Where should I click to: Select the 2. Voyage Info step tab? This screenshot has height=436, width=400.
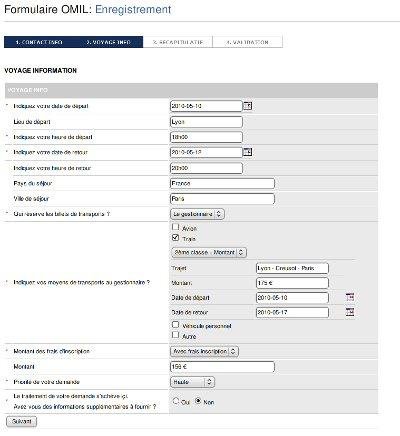coord(108,42)
